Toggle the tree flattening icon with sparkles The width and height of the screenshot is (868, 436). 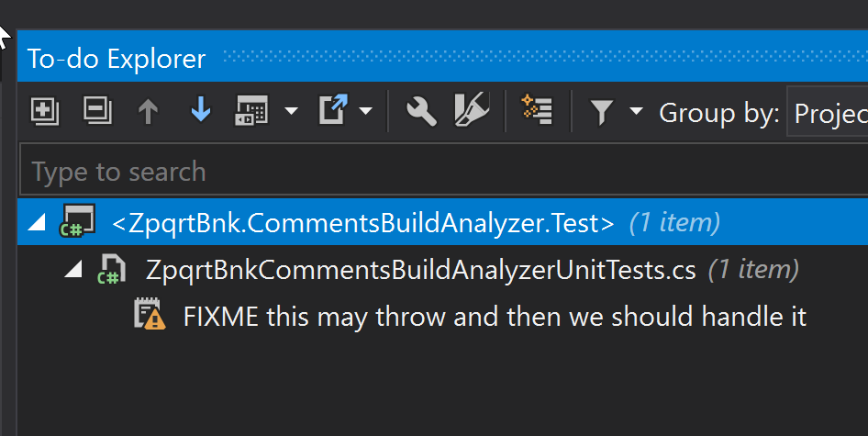point(537,110)
